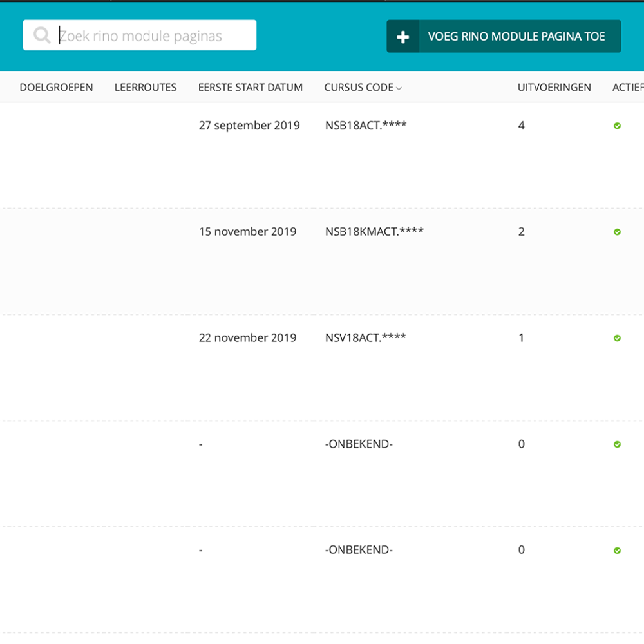Click the 27 september 2019 start date

click(249, 126)
